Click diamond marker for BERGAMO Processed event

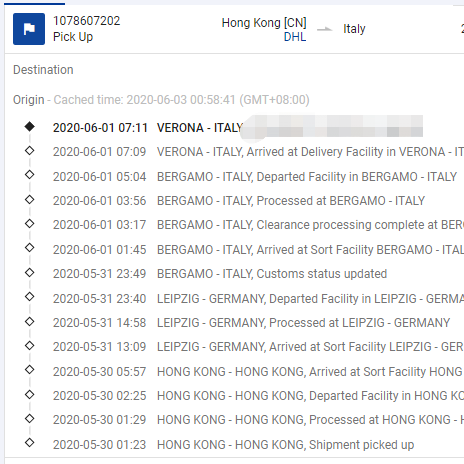[x=30, y=200]
